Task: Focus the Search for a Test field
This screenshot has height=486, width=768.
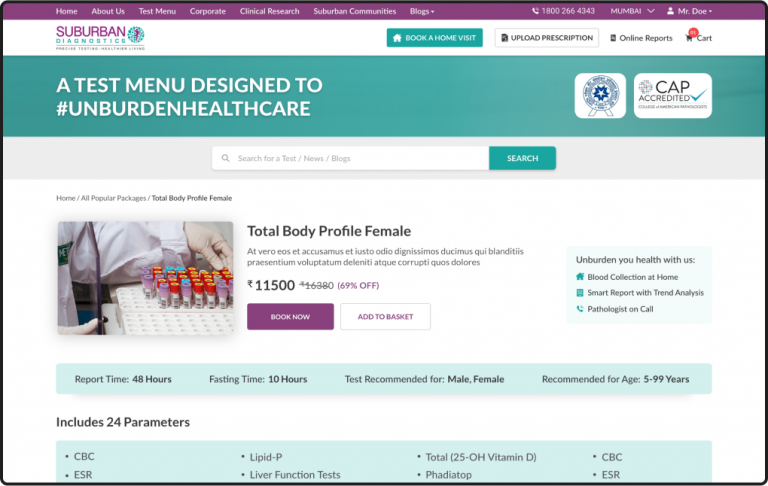Action: [x=351, y=158]
